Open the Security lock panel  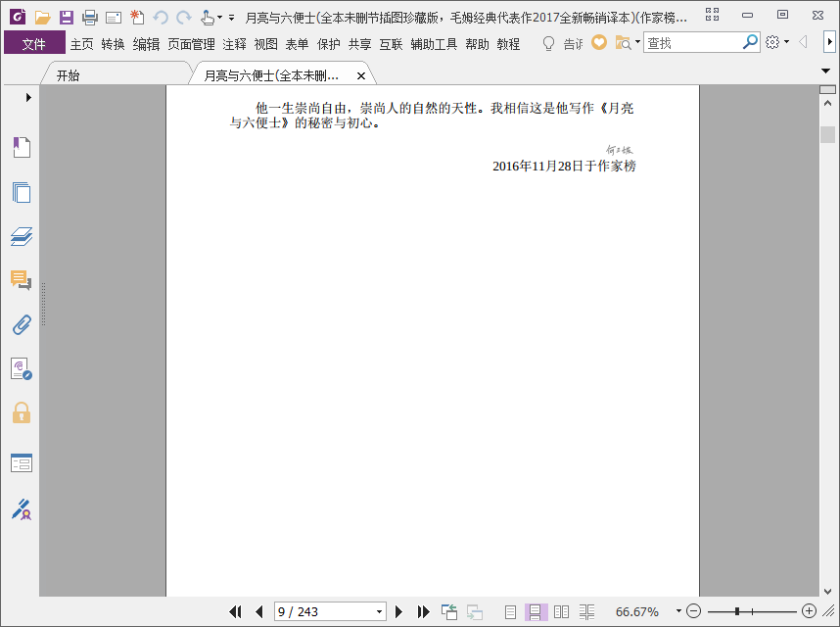click(22, 412)
